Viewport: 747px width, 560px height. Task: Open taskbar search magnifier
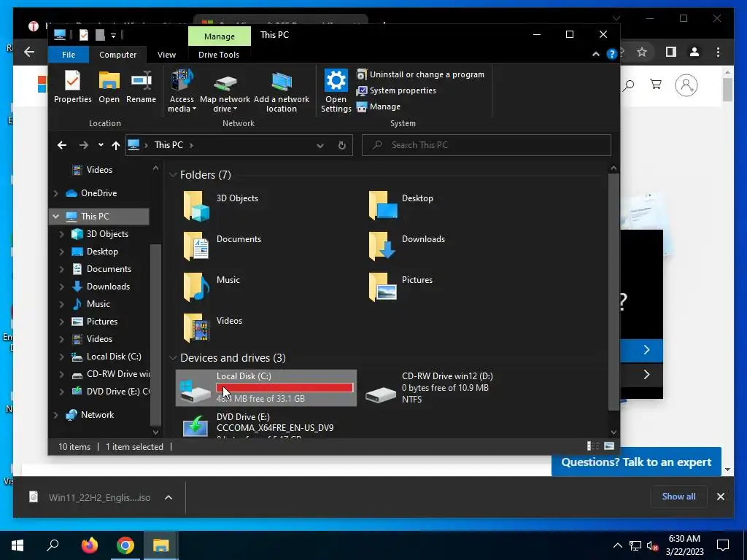coord(53,545)
